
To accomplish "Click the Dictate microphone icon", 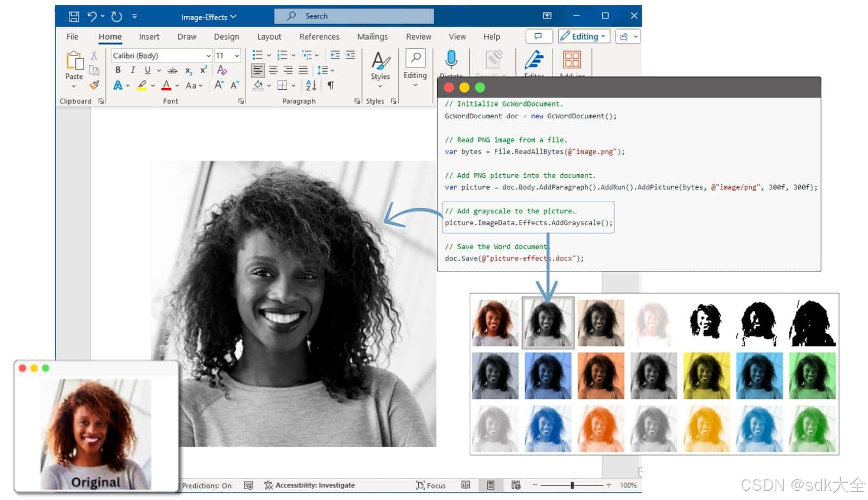I will (451, 60).
